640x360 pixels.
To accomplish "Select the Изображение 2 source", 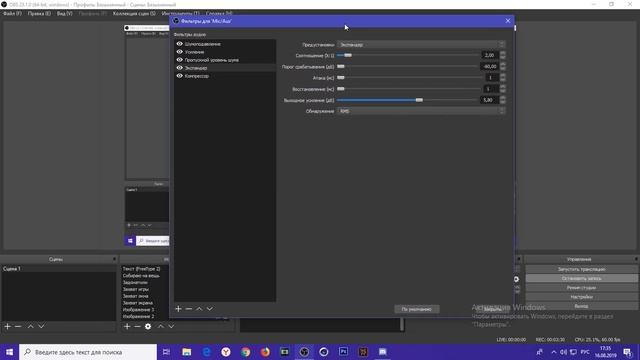I will 138,316.
